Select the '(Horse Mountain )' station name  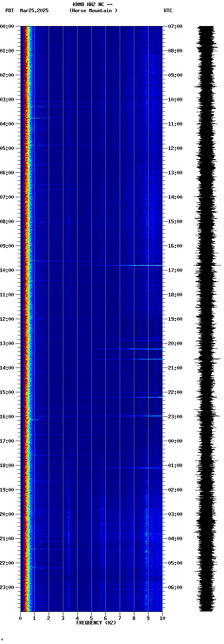93,11
